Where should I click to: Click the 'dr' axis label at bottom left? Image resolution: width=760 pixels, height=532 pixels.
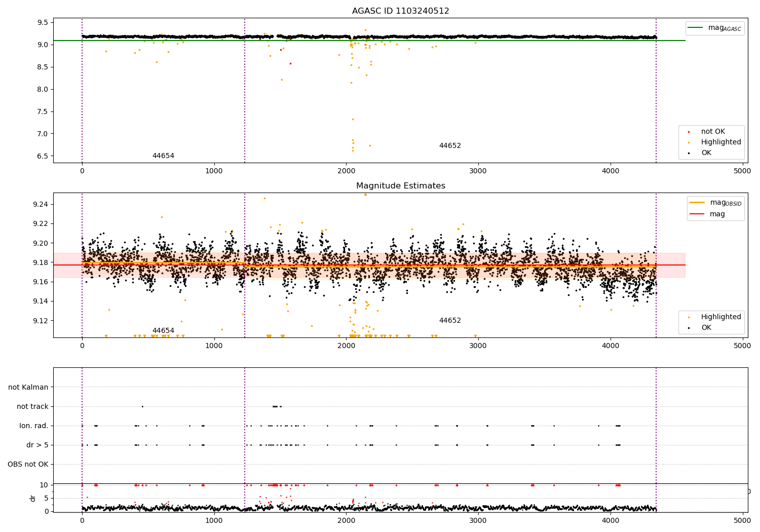tap(33, 498)
